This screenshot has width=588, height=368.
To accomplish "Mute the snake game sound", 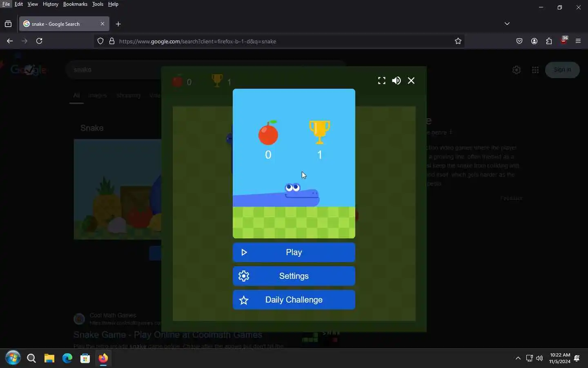I will click(x=396, y=81).
